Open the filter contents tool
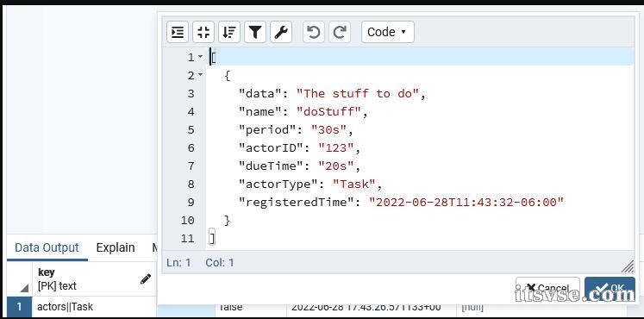 pos(255,32)
